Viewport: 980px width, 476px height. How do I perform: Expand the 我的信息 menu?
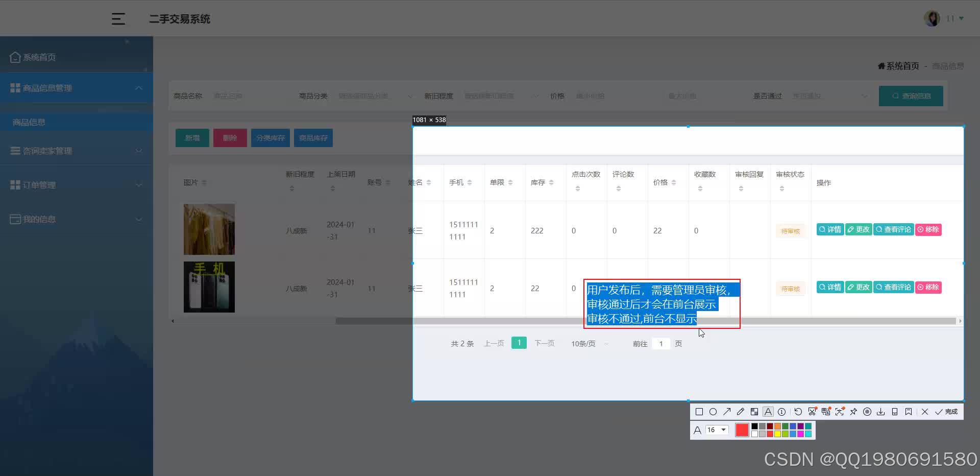77,219
